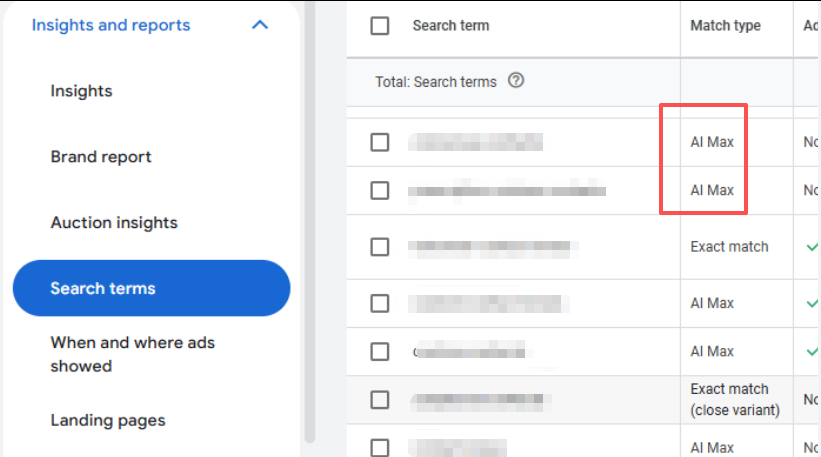The height and width of the screenshot is (457, 821).
Task: Navigate to Landing pages
Action: tap(108, 421)
